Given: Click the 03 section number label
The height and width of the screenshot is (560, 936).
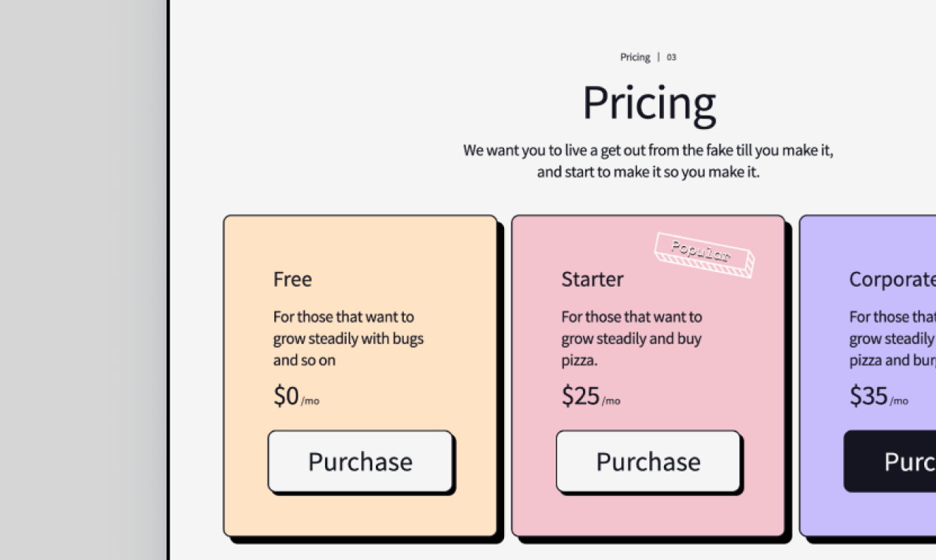Looking at the screenshot, I should [671, 57].
